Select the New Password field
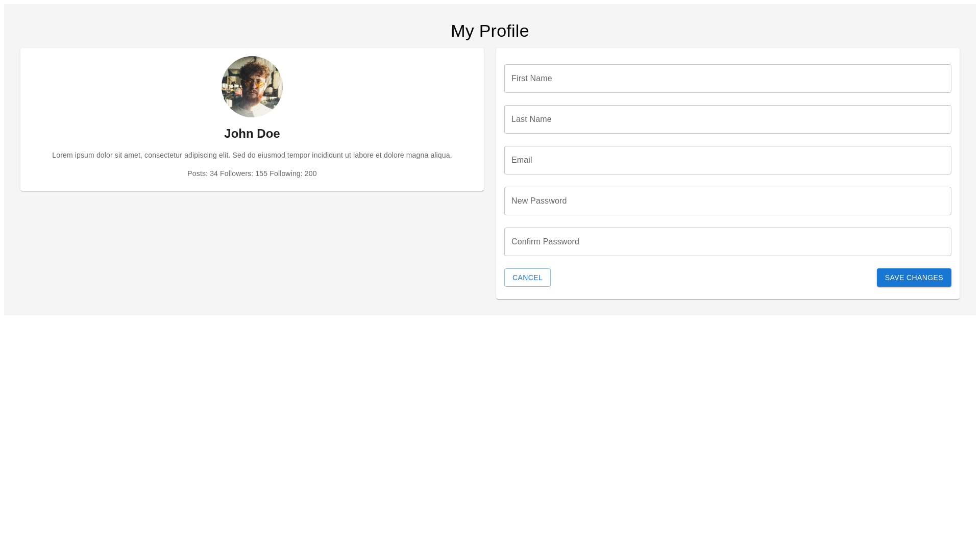980x551 pixels. (727, 201)
